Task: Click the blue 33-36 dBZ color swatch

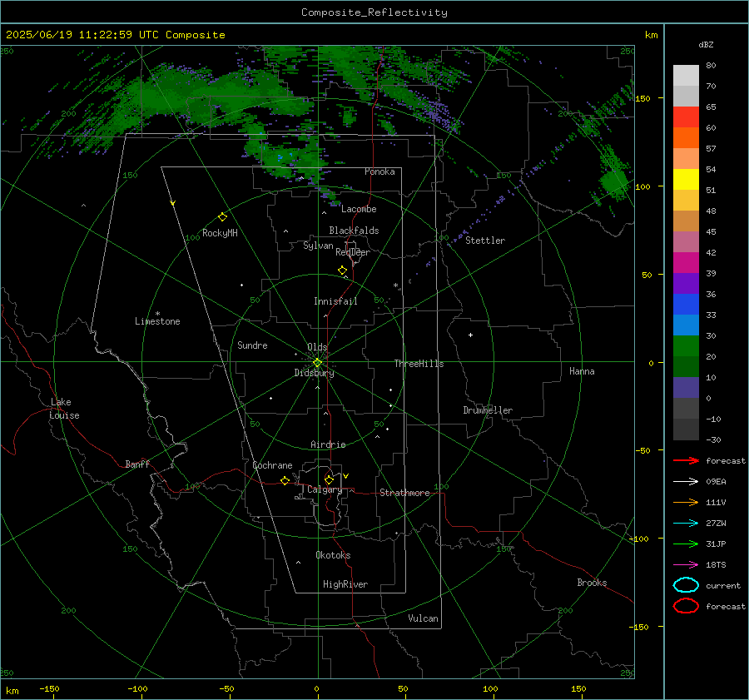Action: point(686,304)
